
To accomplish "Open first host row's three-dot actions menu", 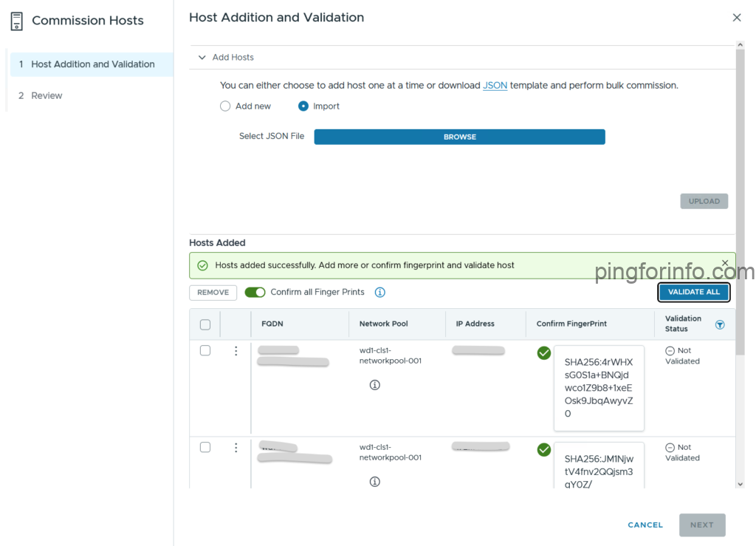I will (x=236, y=351).
